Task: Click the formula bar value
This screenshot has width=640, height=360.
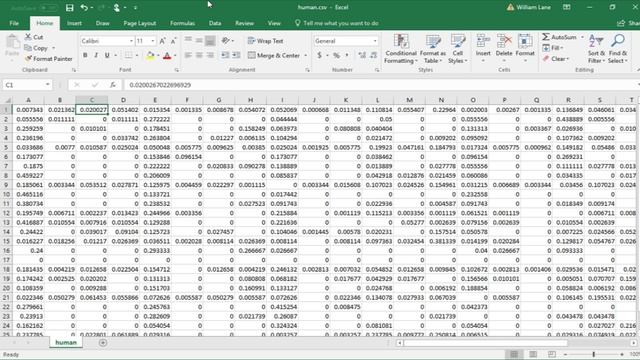Action: click(x=160, y=85)
